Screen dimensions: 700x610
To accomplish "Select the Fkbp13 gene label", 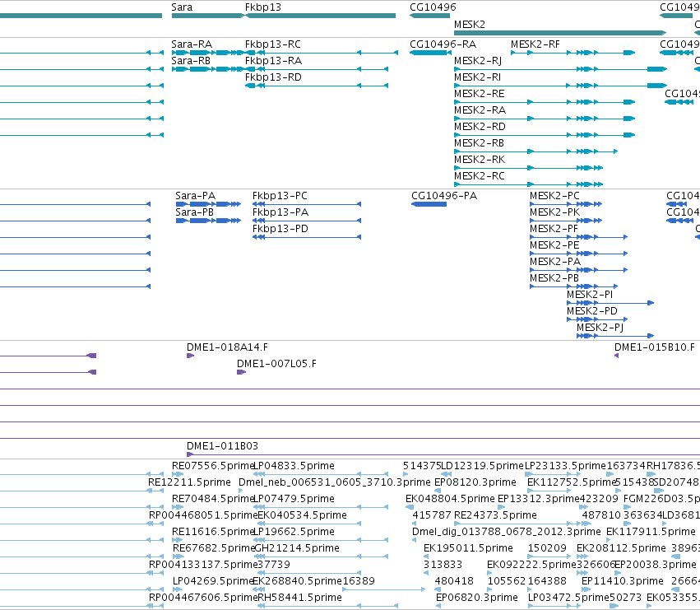I will (263, 7).
